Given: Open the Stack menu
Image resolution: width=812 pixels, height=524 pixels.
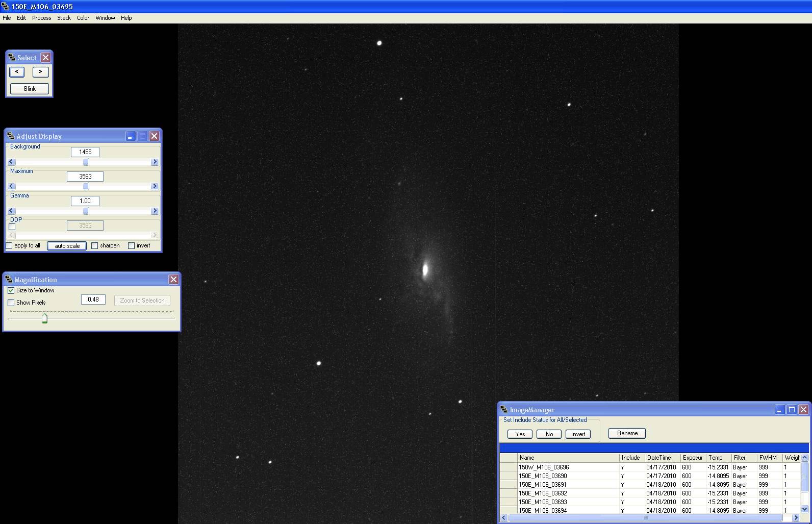Looking at the screenshot, I should [64, 18].
